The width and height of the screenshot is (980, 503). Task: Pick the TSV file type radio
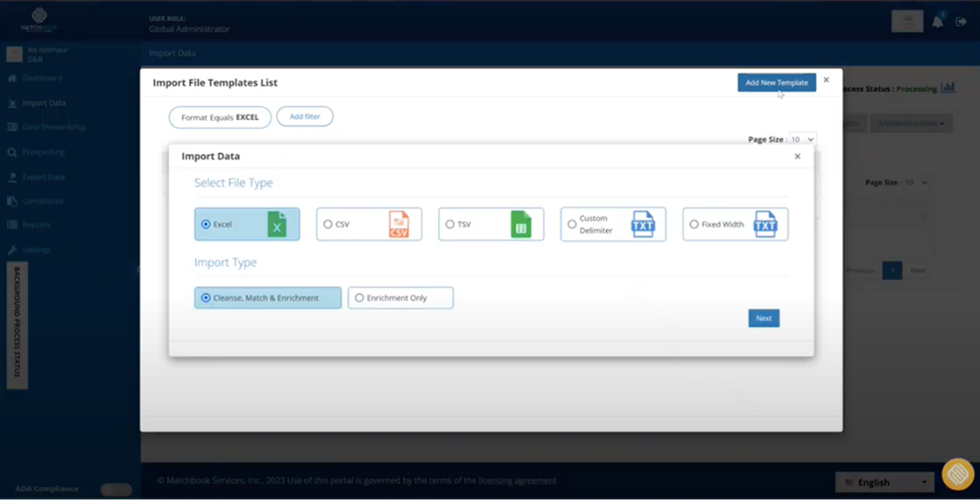pos(449,224)
